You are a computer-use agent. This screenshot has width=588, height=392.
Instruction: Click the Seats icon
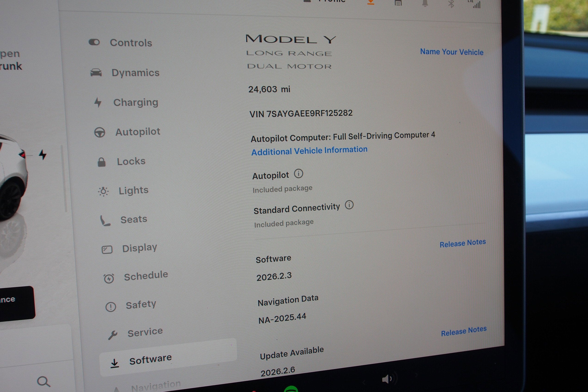tap(105, 220)
